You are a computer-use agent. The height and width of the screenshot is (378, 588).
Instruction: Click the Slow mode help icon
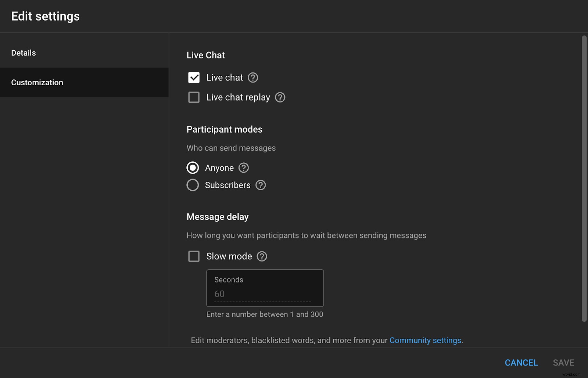pyautogui.click(x=262, y=256)
